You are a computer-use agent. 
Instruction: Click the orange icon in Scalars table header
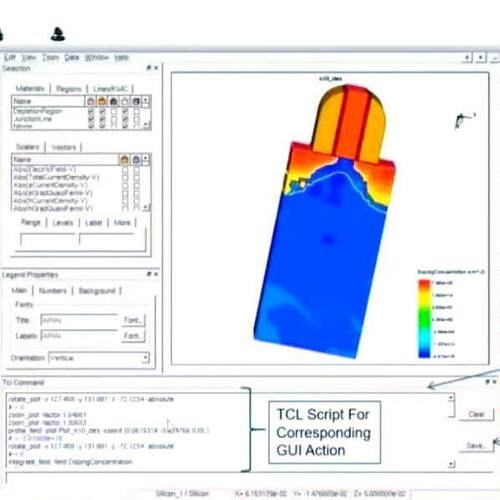point(125,160)
